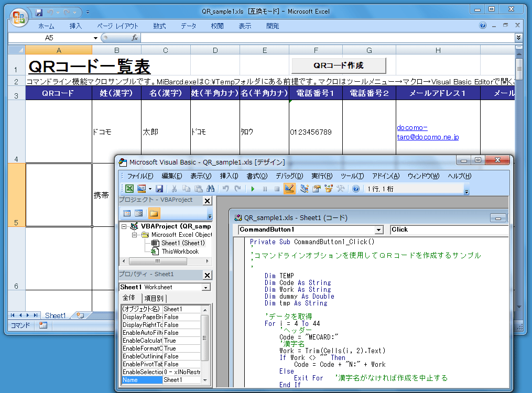Open the Customize Quick Access Toolbar dropdown
The image size is (532, 393).
pos(88,12)
